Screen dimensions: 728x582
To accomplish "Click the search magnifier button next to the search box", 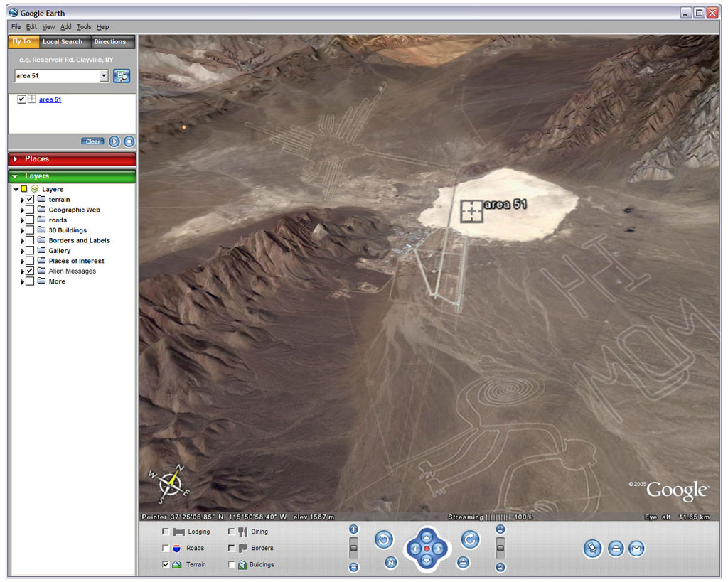I will pos(122,75).
